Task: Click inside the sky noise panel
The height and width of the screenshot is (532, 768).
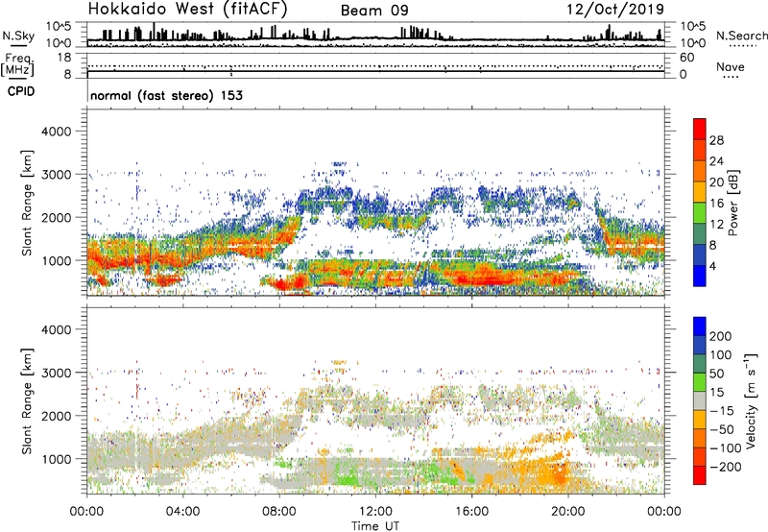Action: tap(375, 35)
